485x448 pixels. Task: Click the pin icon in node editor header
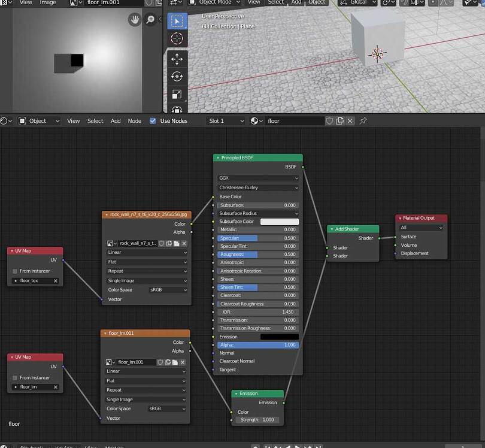[x=363, y=120]
